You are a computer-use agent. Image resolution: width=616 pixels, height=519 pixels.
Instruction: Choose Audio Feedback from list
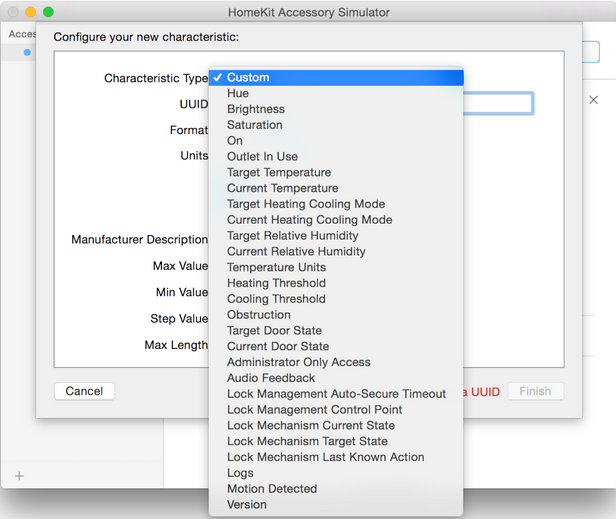point(271,378)
